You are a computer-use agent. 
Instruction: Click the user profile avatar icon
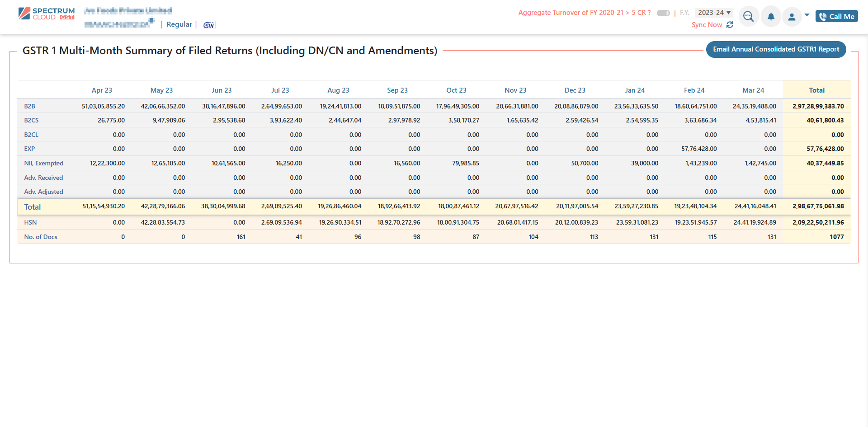792,17
